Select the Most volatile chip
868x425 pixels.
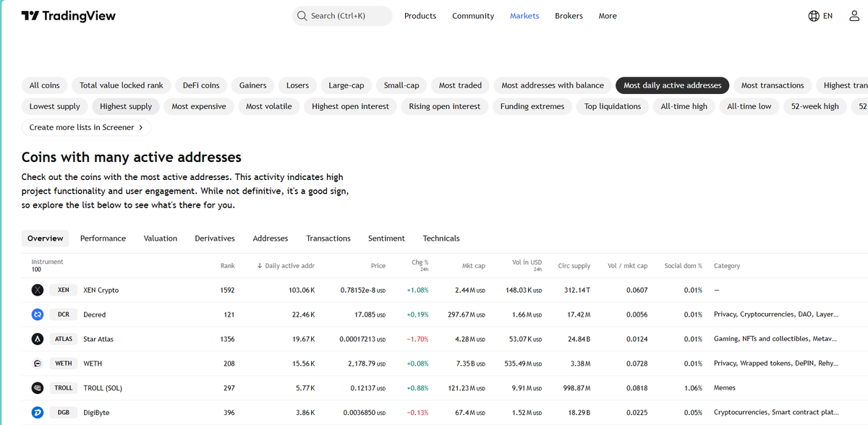click(269, 106)
